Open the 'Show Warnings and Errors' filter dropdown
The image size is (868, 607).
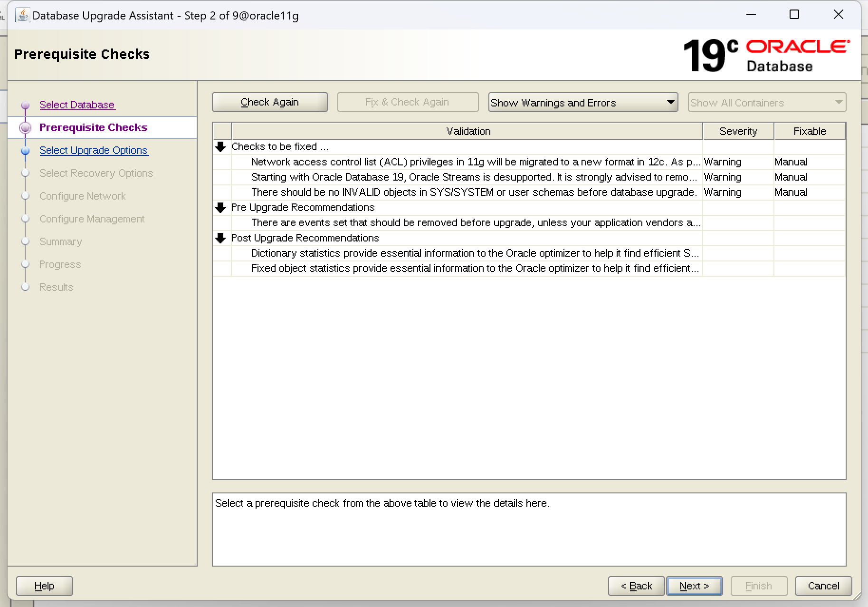(x=583, y=102)
